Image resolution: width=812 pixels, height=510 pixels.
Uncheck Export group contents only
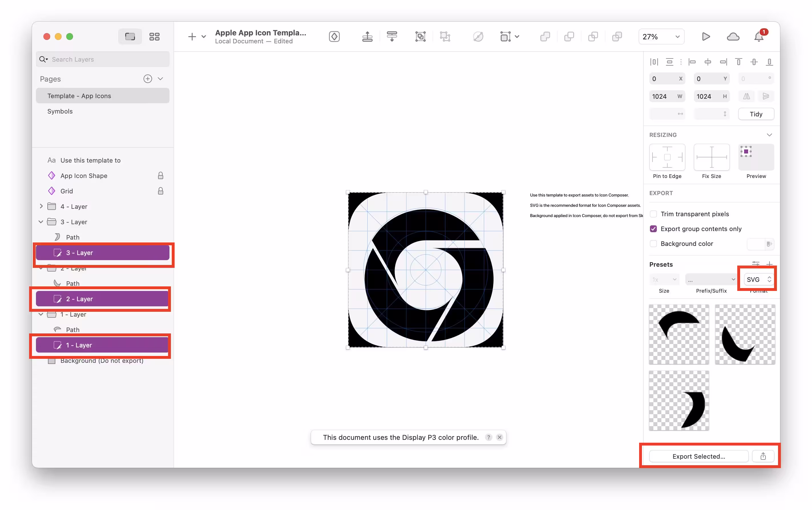tap(653, 228)
